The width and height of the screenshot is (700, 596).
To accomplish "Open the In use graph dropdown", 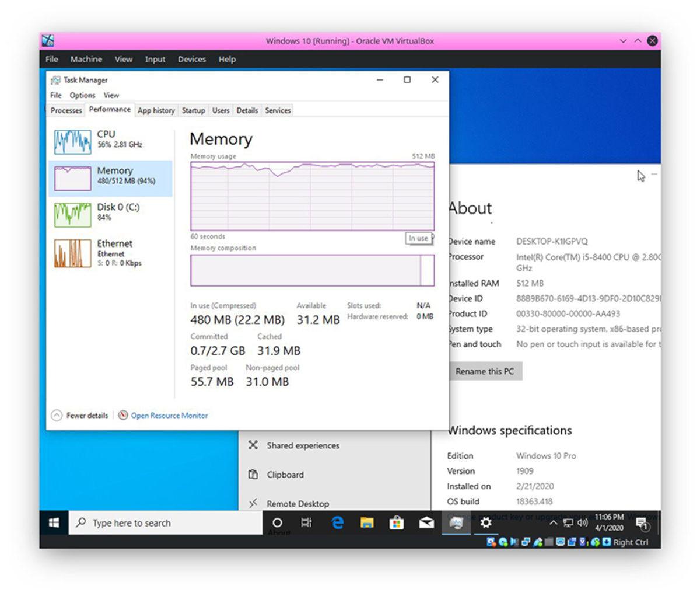I will 419,238.
